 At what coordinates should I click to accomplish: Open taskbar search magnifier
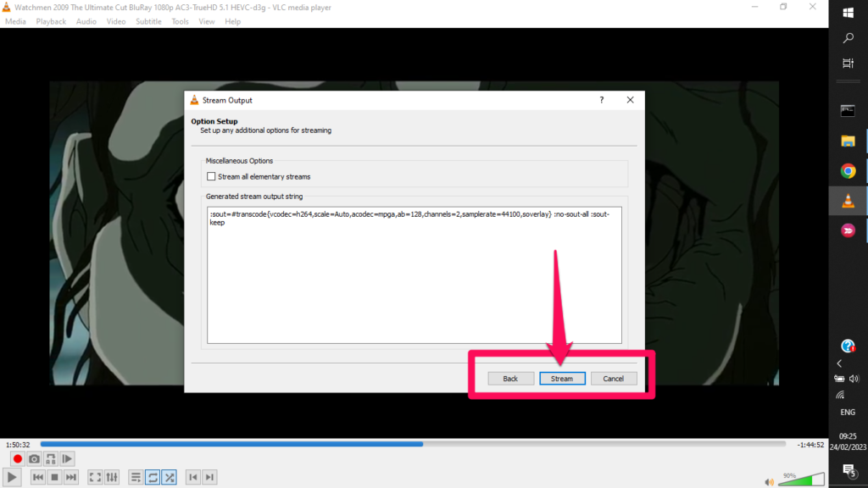(x=848, y=38)
